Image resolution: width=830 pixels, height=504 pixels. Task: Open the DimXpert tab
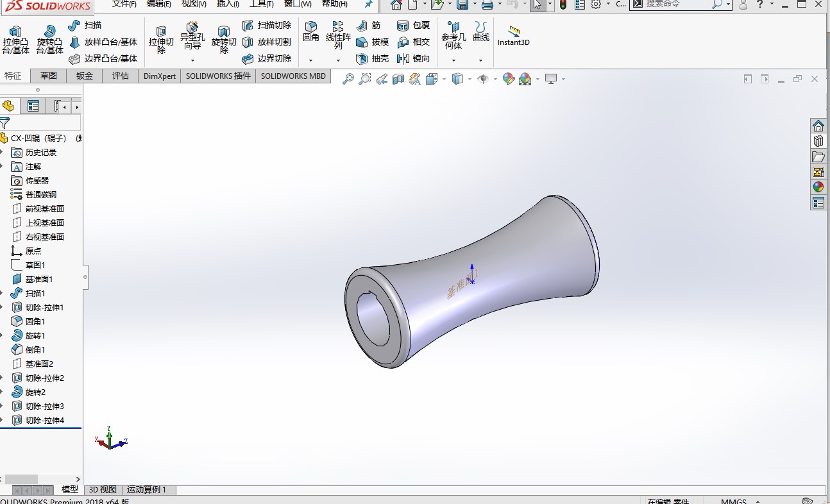pos(160,76)
